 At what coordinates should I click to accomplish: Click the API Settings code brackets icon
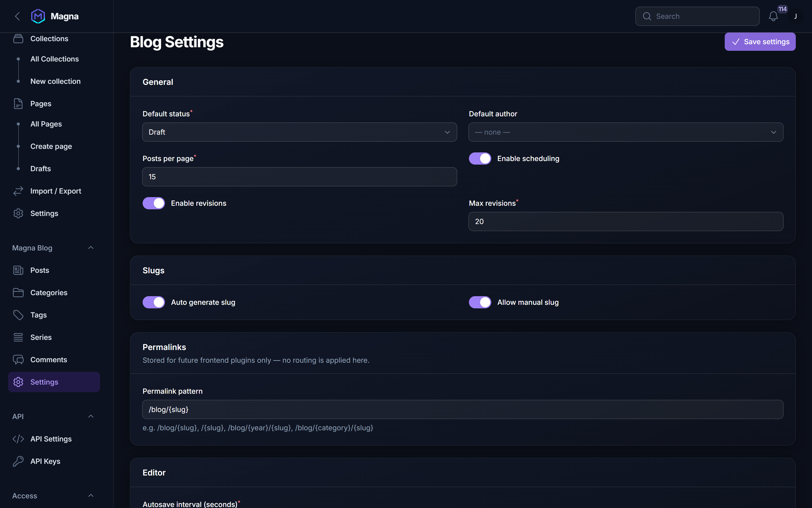(18, 439)
